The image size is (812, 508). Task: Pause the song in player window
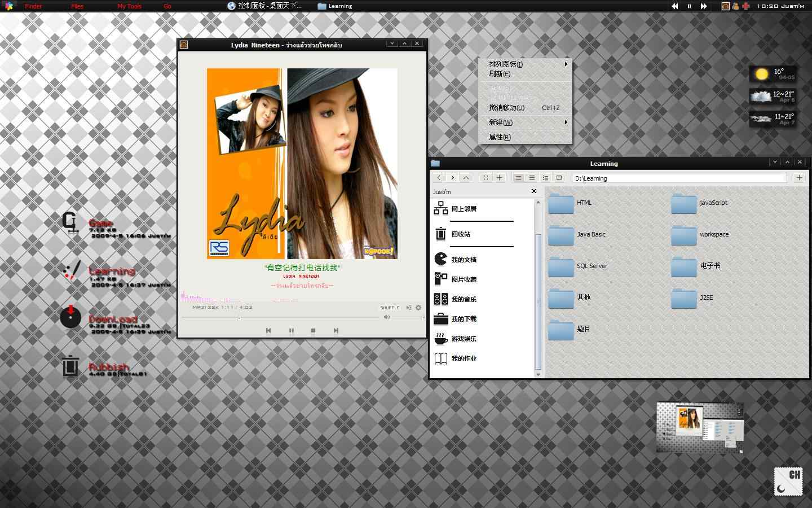[291, 331]
